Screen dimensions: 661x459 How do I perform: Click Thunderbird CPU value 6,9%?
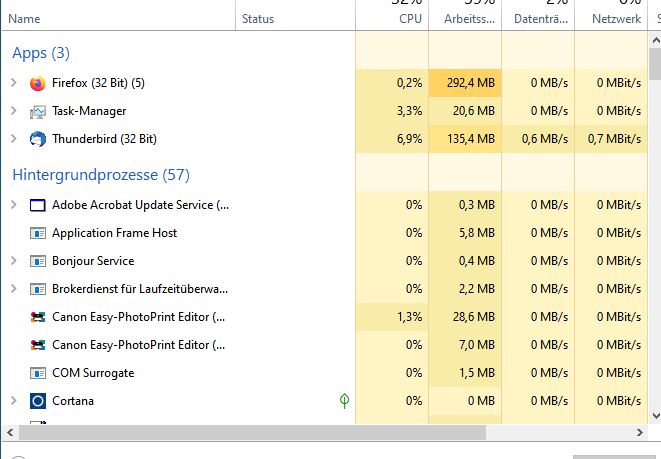coord(409,139)
